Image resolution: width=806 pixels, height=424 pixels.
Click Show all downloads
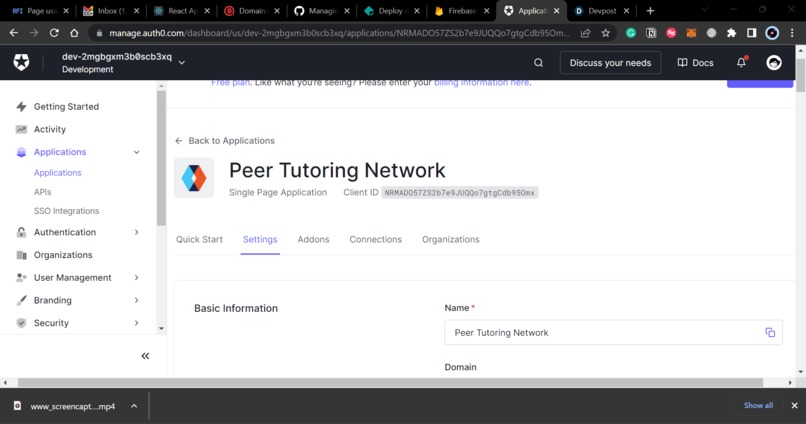click(758, 405)
